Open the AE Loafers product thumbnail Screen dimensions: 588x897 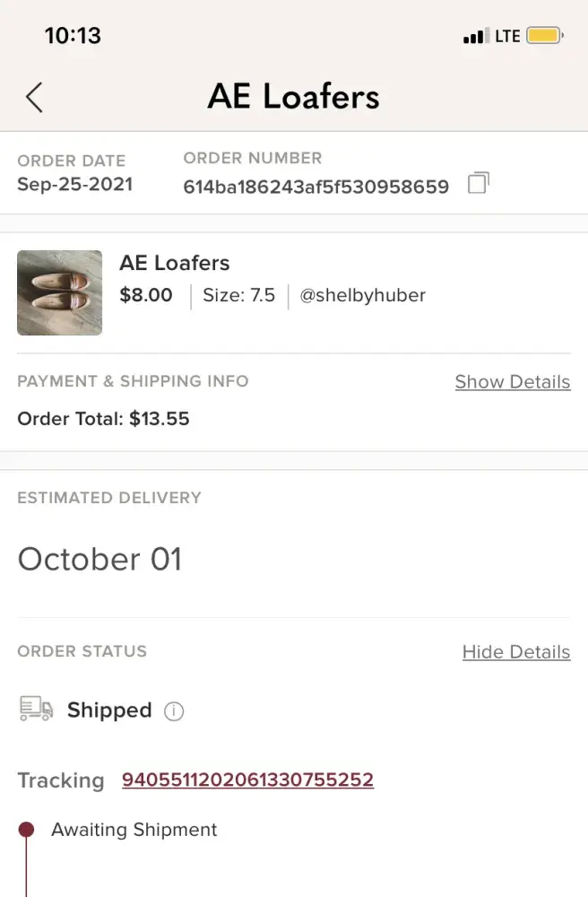(59, 292)
